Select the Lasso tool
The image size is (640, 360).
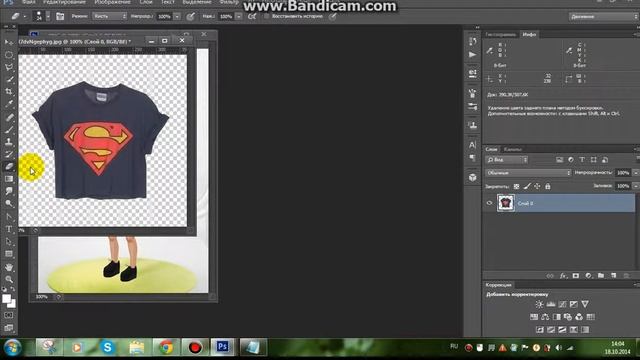(9, 67)
